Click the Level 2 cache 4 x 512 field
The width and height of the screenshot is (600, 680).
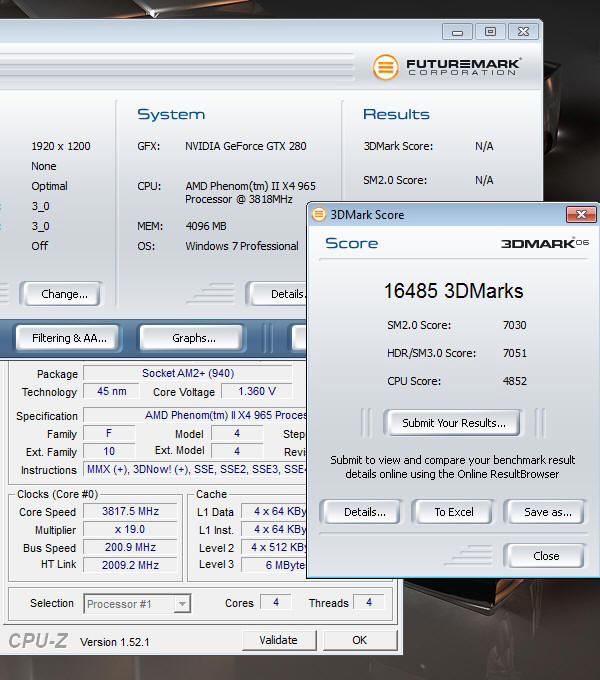(x=274, y=547)
